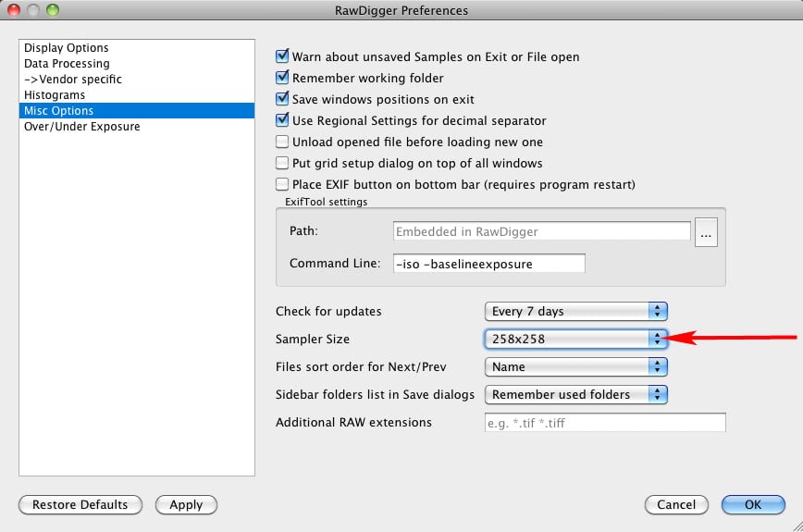Open Sidebar folders list dropdown
This screenshot has height=532, width=803.
pyautogui.click(x=576, y=394)
